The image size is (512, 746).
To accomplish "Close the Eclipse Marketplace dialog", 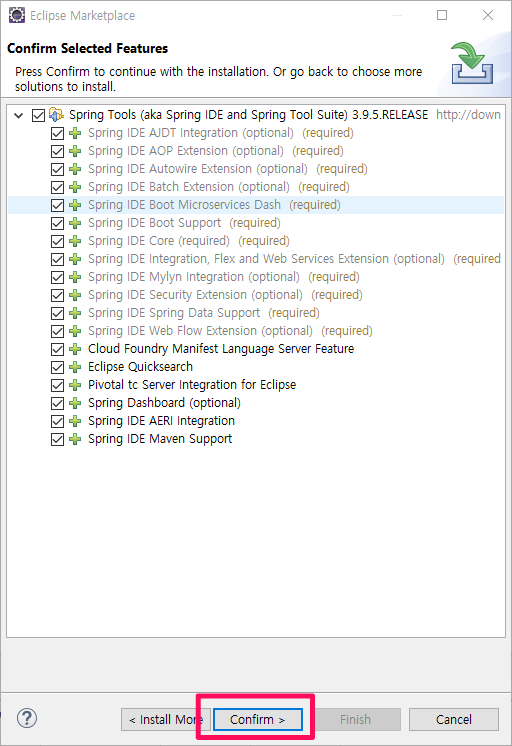I will [488, 15].
